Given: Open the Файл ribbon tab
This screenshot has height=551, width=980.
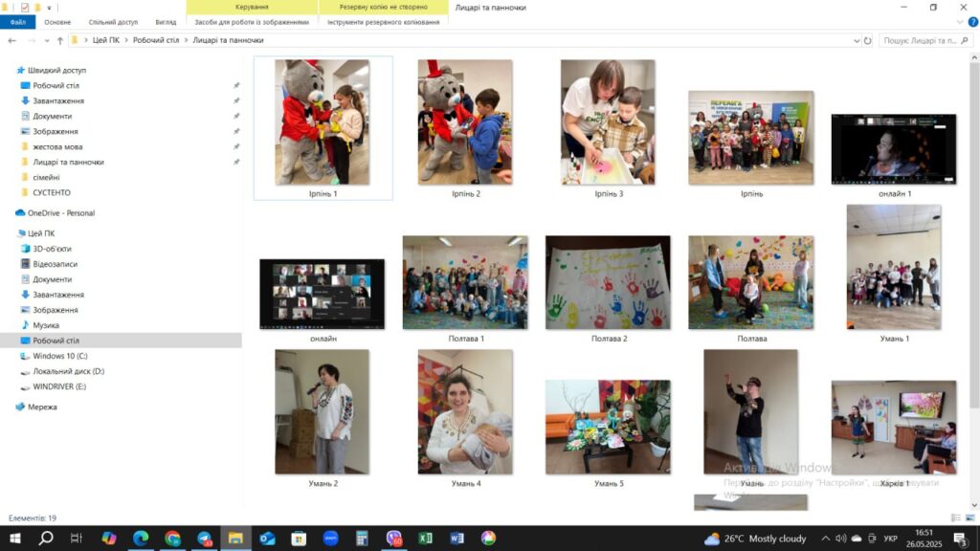Looking at the screenshot, I should (17, 22).
